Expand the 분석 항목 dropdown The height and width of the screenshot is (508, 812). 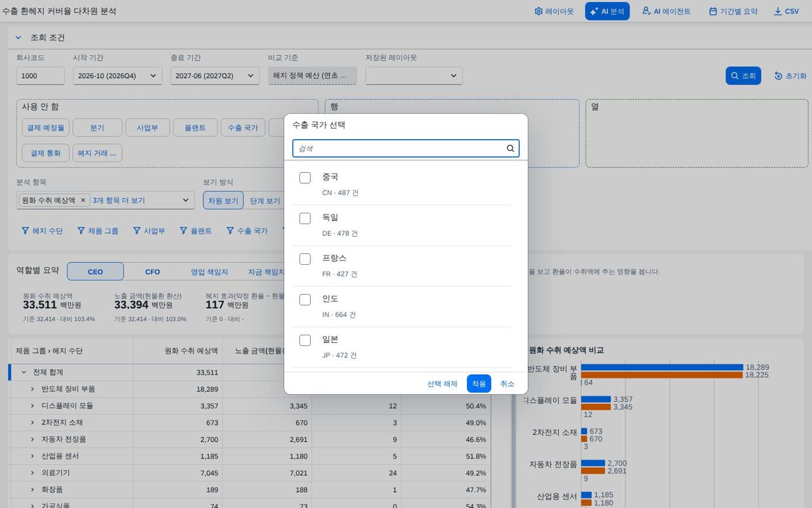coord(186,200)
